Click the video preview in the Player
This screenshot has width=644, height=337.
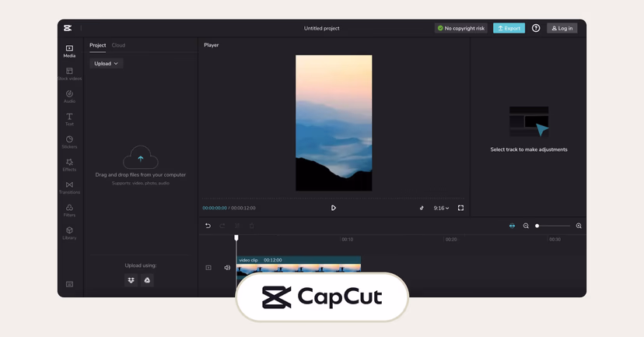coord(334,123)
